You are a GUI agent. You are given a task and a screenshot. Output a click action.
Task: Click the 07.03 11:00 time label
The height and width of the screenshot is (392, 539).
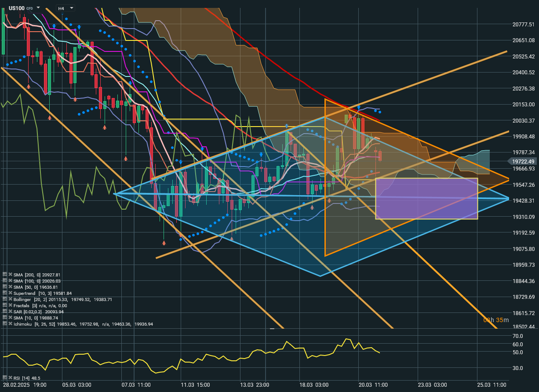[x=136, y=385]
